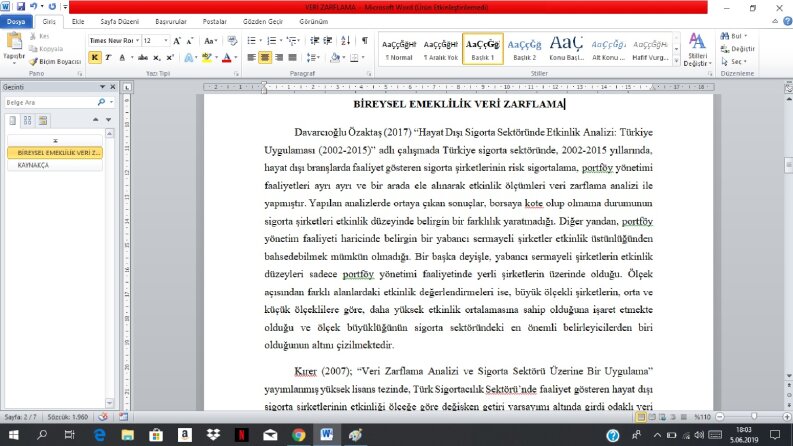Apply the Başlık 2 style
Viewport: 793px width, 446px height.
pyautogui.click(x=524, y=49)
